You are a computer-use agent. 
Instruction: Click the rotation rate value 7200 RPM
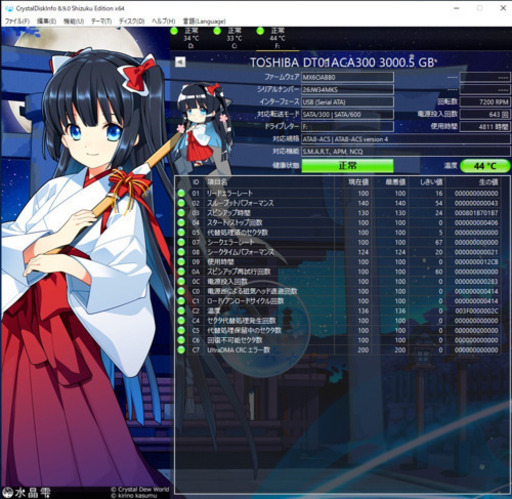point(485,102)
